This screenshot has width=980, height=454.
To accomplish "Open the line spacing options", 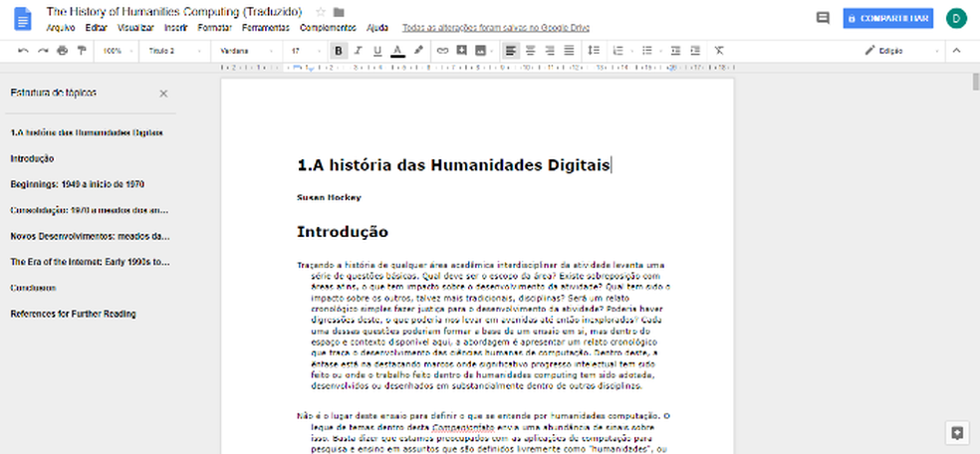I will tap(594, 51).
